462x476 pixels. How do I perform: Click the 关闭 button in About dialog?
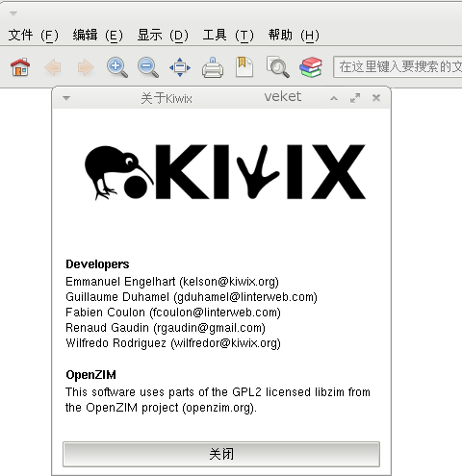click(x=221, y=454)
